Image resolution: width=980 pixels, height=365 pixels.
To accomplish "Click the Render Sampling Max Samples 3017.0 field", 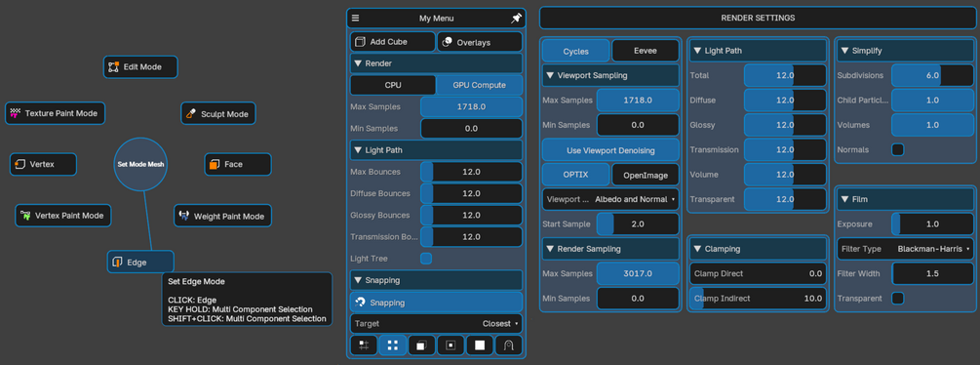I will pos(638,273).
